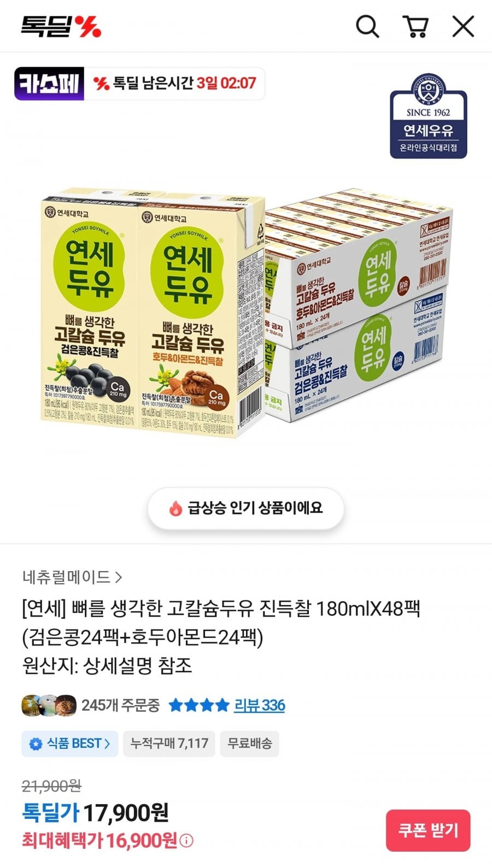The width and height of the screenshot is (492, 868).
Task: Tap the 무료배송 tag
Action: 250,743
